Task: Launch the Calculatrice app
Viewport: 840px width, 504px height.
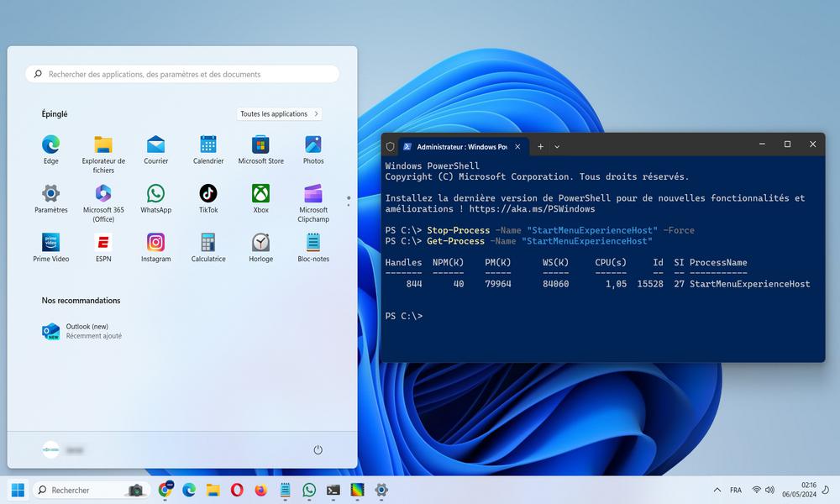Action: click(208, 244)
